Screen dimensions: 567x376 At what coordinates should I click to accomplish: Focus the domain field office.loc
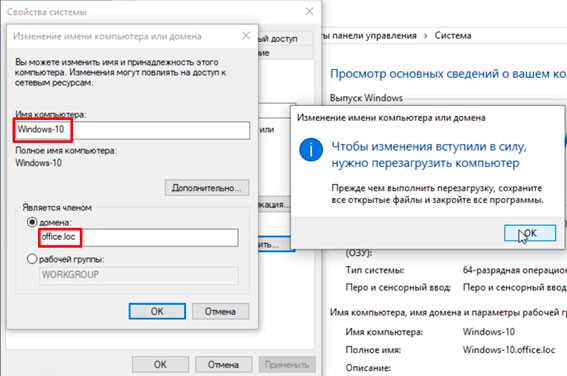pos(138,237)
